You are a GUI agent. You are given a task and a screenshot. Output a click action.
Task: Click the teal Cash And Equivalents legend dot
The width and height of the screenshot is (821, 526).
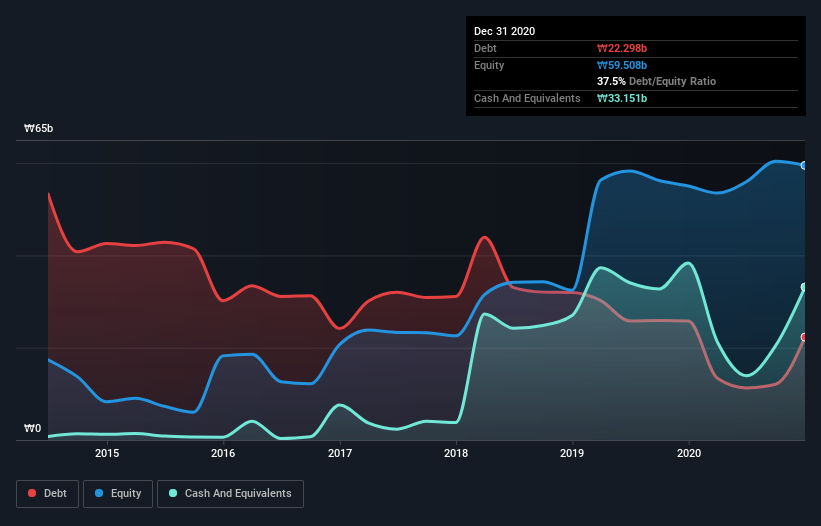[x=173, y=493]
